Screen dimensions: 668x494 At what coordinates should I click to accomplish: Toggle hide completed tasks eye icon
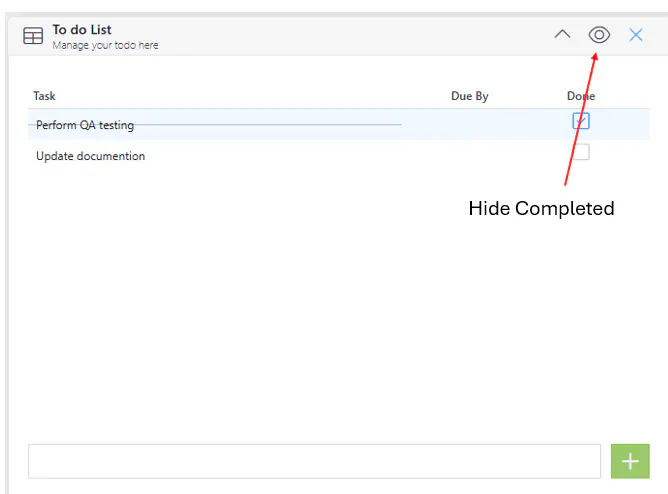[599, 34]
